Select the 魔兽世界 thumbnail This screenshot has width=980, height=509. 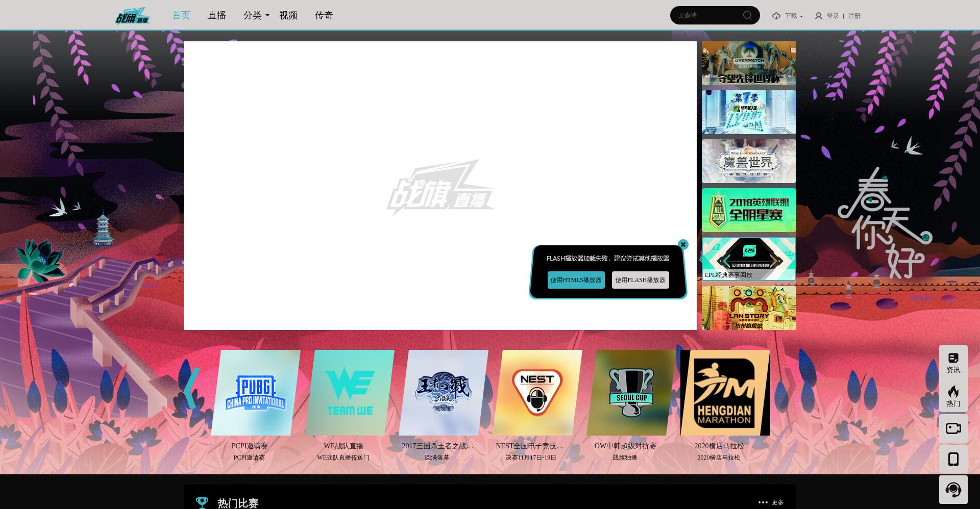coord(749,161)
